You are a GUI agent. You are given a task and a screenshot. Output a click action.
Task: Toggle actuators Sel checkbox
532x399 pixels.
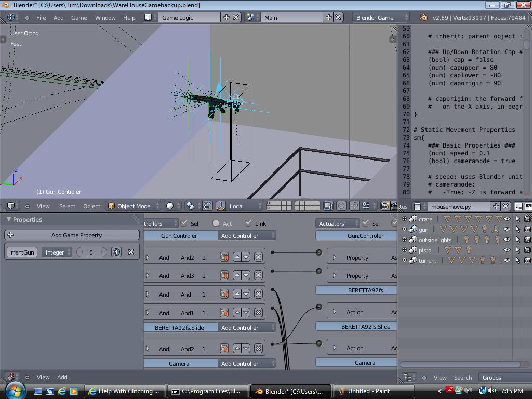click(365, 223)
